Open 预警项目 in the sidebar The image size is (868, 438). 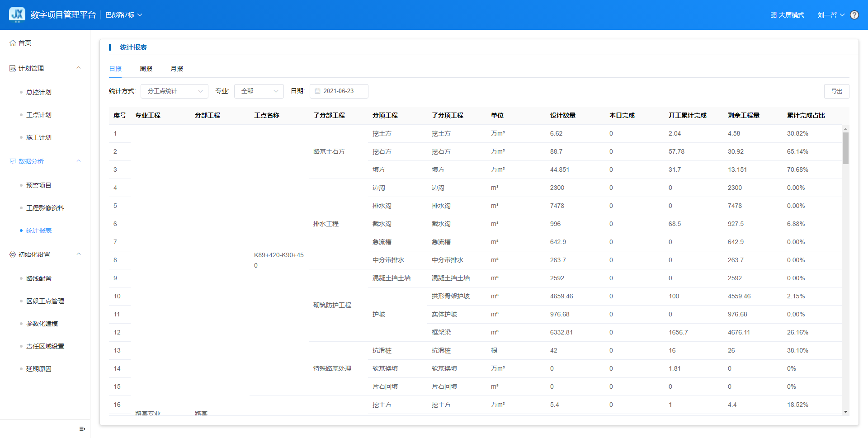(38, 185)
